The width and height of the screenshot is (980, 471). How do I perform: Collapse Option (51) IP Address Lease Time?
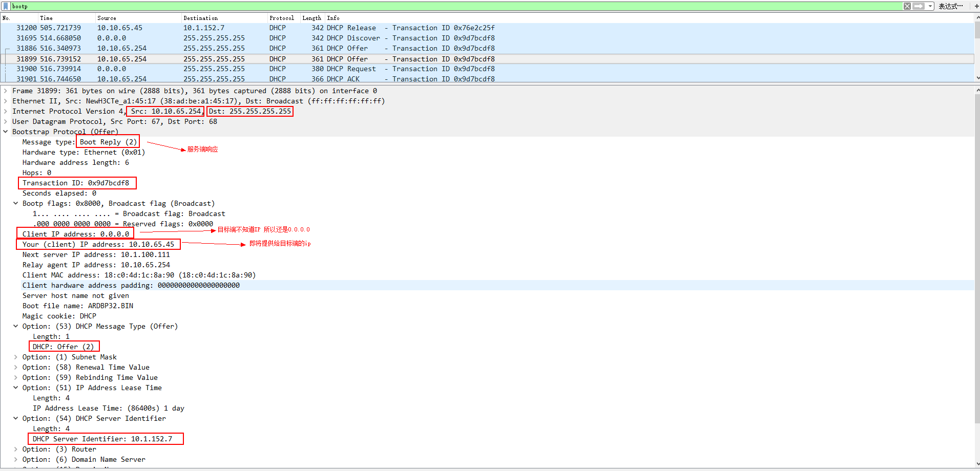tap(16, 388)
